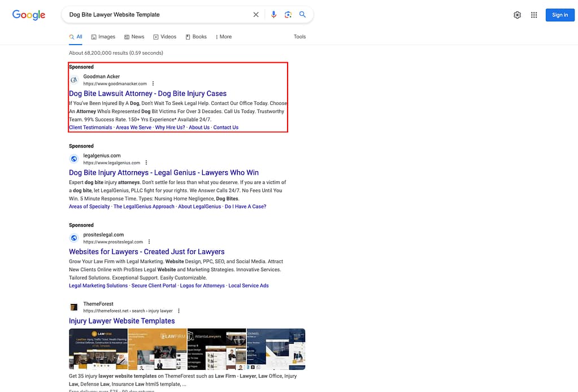Start voice search with the microphone icon
This screenshot has width=578, height=392.
[x=273, y=15]
